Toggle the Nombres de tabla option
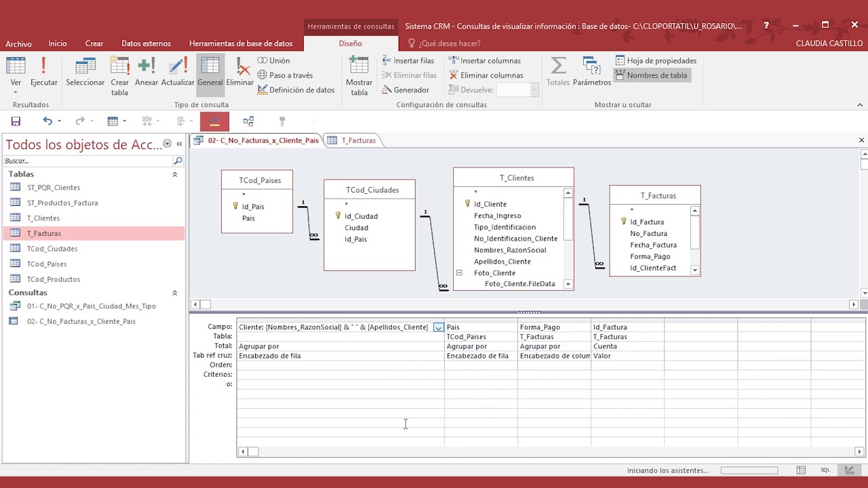The image size is (868, 488). click(x=651, y=75)
